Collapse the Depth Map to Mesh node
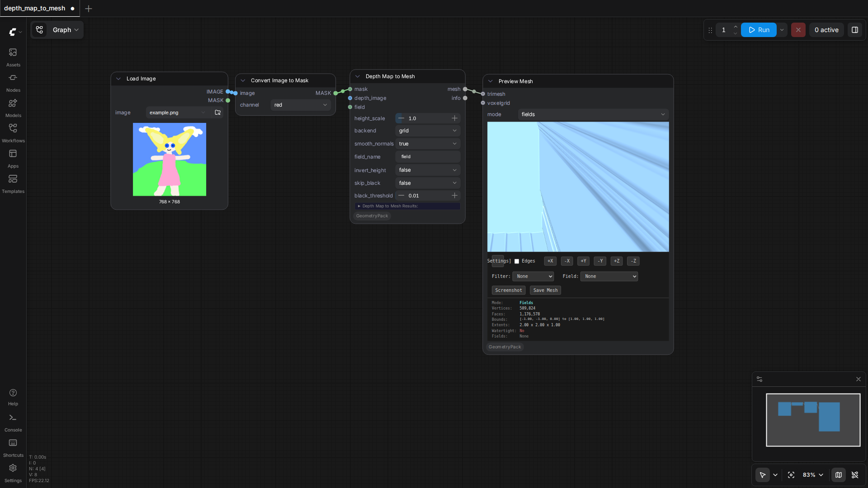Screen dimensions: 868x488 click(358, 76)
